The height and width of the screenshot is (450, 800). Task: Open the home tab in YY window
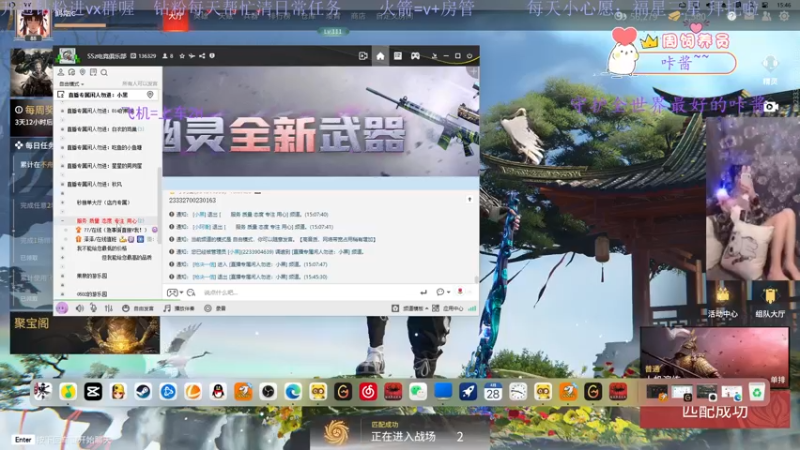pos(380,56)
